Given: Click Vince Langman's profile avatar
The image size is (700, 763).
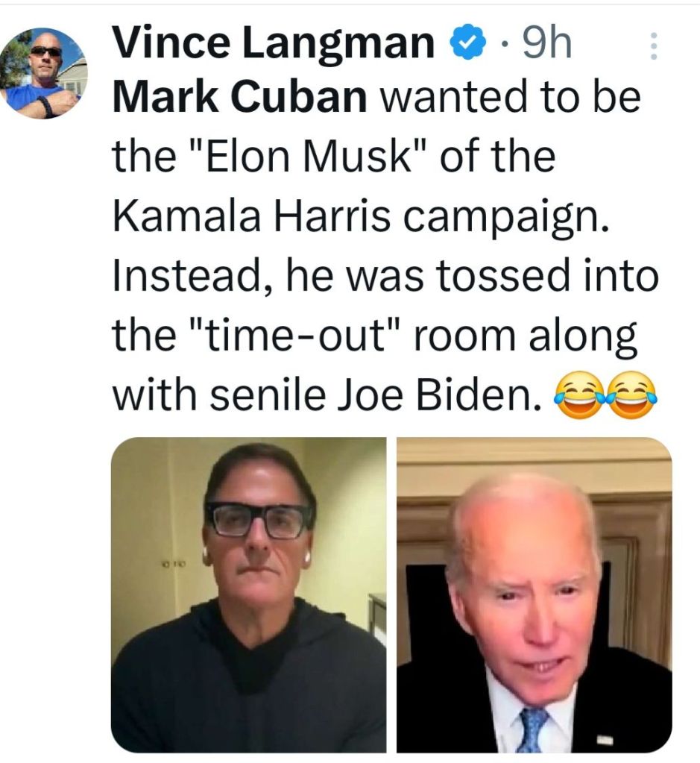Looking at the screenshot, I should (43, 73).
